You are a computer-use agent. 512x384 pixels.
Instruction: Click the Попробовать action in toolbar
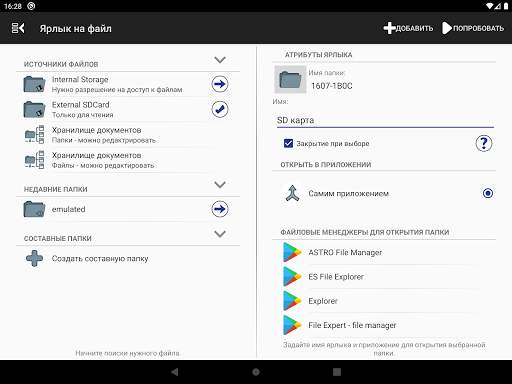pos(473,28)
